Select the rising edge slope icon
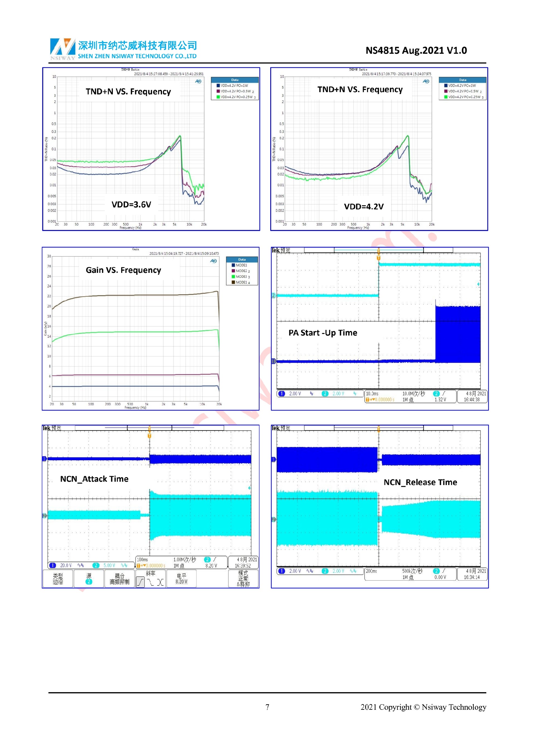This screenshot has height=756, width=535. coord(140,582)
